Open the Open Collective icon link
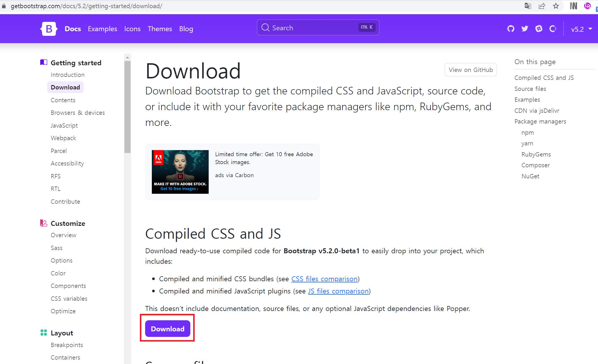This screenshot has width=598, height=364. click(553, 29)
